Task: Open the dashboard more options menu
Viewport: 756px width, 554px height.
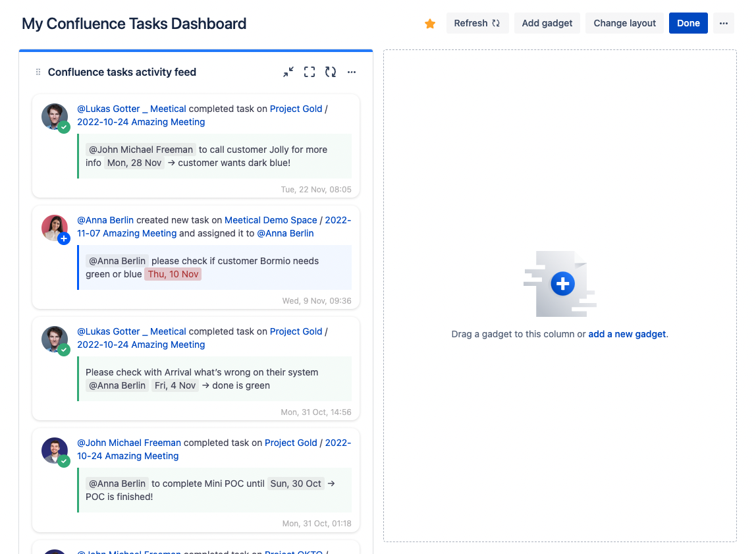Action: pyautogui.click(x=723, y=23)
